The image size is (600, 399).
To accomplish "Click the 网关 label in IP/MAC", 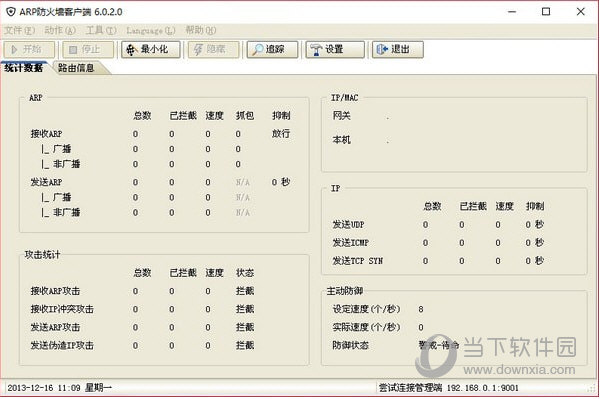I will tap(342, 116).
